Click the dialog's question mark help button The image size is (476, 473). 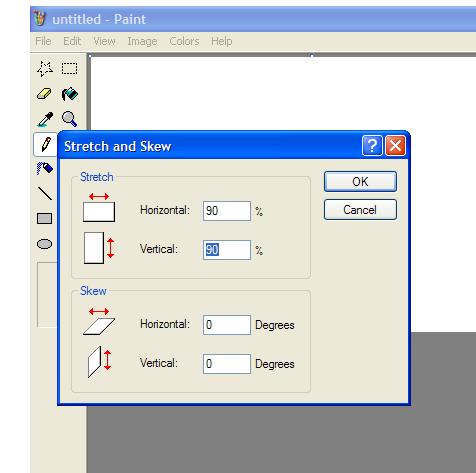(372, 145)
